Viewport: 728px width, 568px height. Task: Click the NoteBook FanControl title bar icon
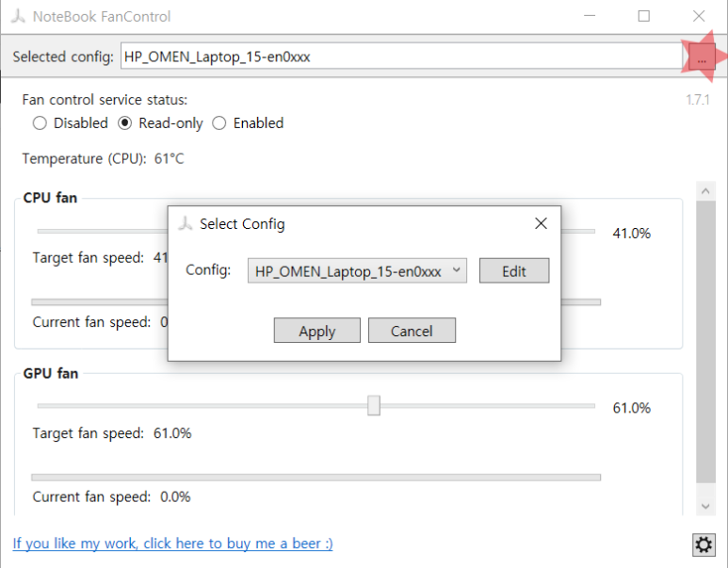18,16
